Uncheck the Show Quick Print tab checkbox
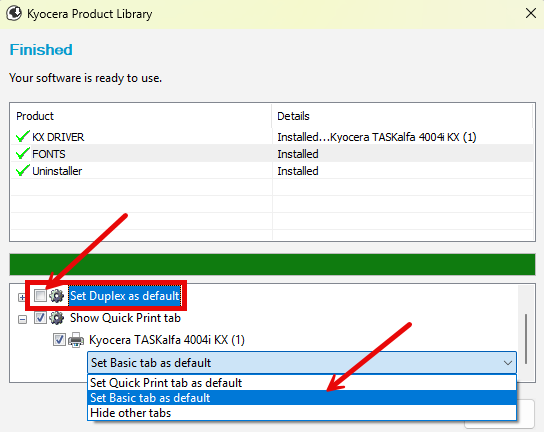544x432 pixels. (x=40, y=318)
